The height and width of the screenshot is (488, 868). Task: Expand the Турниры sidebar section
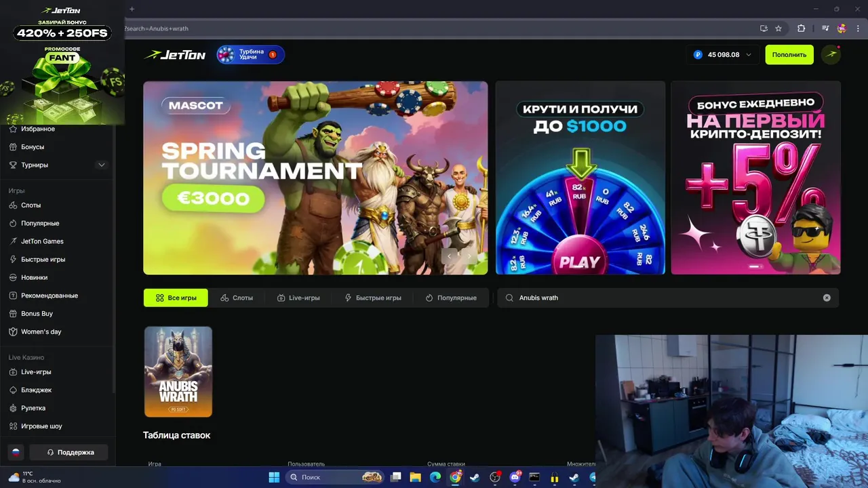[102, 165]
